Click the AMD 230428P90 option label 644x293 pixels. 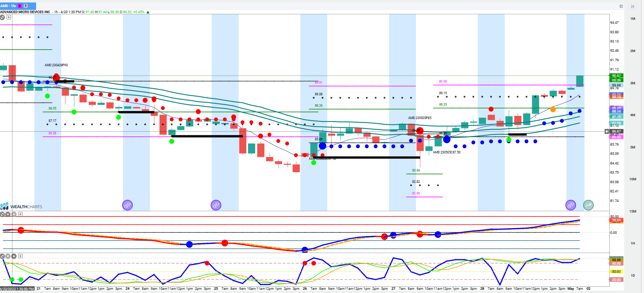pos(56,65)
